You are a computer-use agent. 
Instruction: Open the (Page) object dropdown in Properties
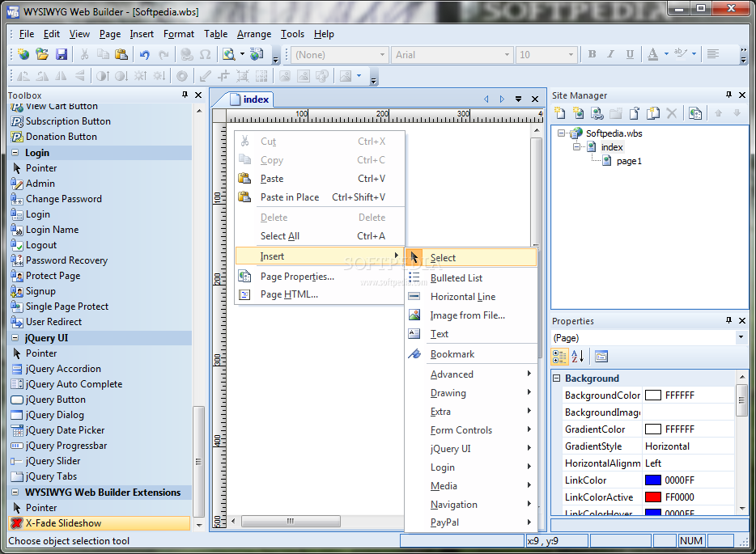(x=741, y=337)
